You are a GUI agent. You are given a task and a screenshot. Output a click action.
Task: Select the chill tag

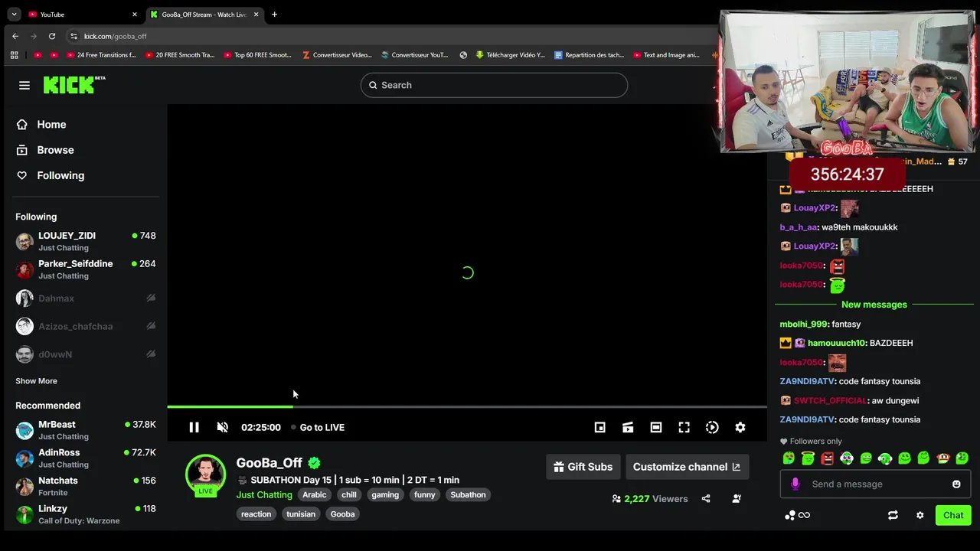[x=349, y=494]
